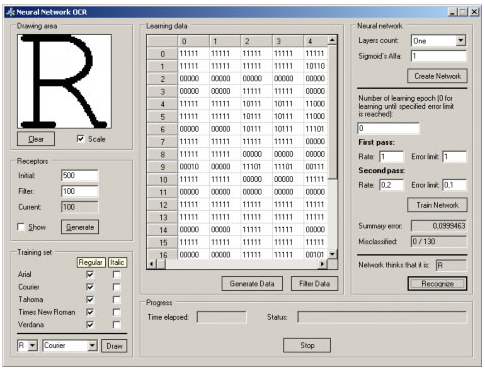Uncheck Tahoma Regular checkbox
This screenshot has width=485, height=372.
[x=90, y=299]
